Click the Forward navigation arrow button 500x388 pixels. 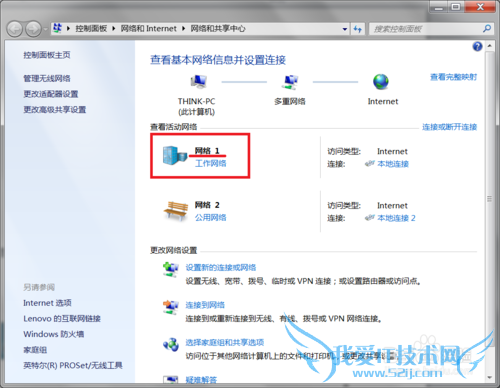33,29
